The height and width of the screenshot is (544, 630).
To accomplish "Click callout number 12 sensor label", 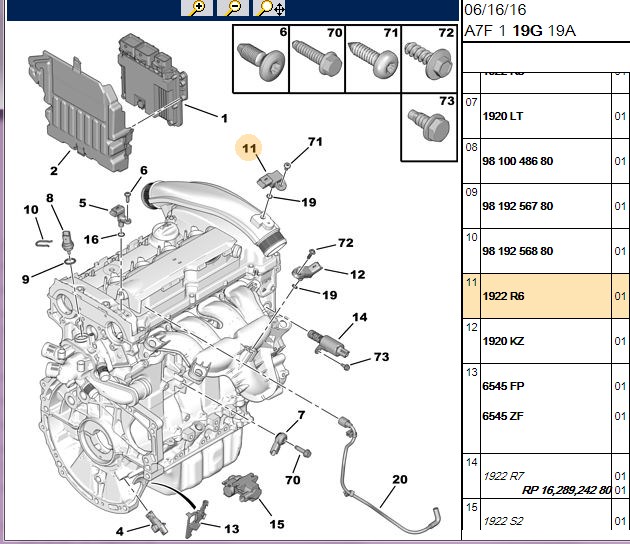I will [358, 274].
